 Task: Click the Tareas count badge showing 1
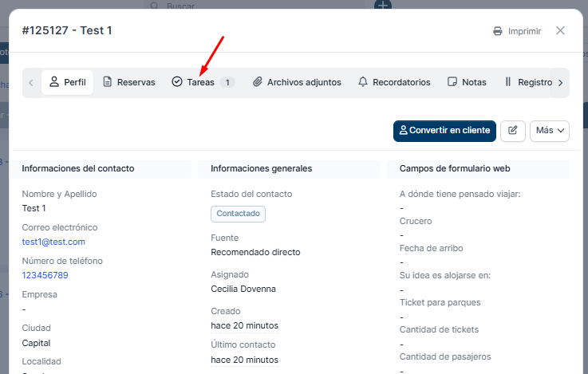point(227,82)
